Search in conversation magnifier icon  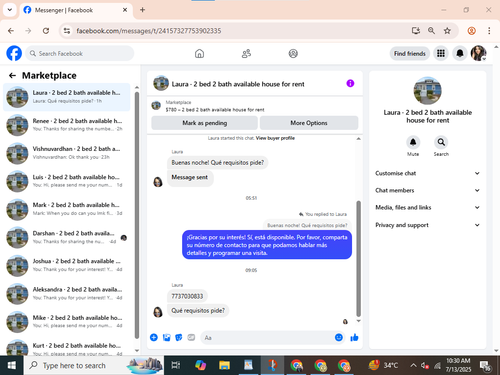[441, 142]
